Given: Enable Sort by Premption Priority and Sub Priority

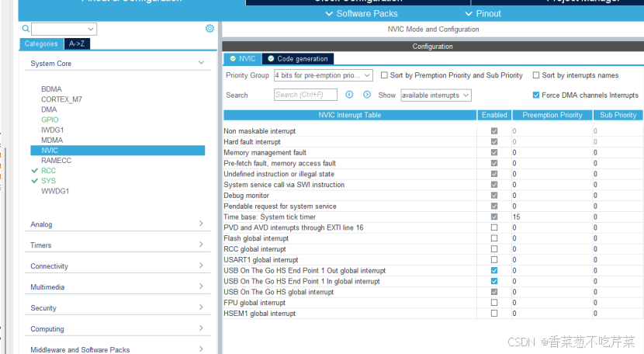Looking at the screenshot, I should tap(384, 75).
